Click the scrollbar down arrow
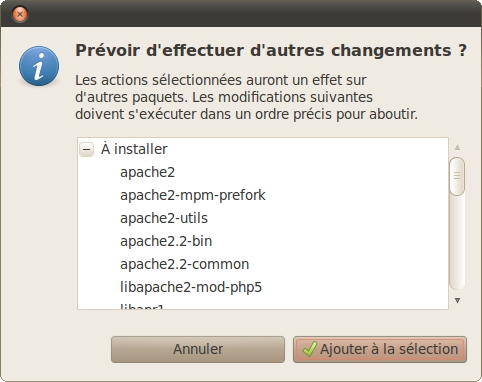This screenshot has width=482, height=382. point(457,301)
